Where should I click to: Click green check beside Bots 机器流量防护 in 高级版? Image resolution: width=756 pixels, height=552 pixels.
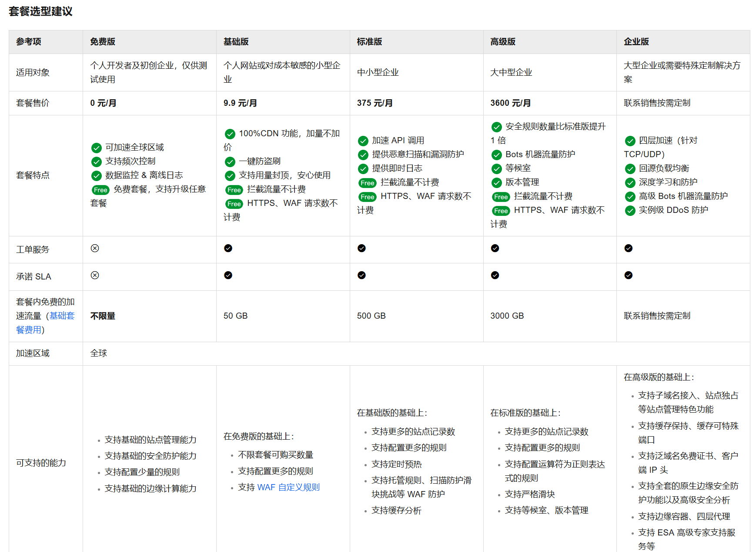coord(496,155)
